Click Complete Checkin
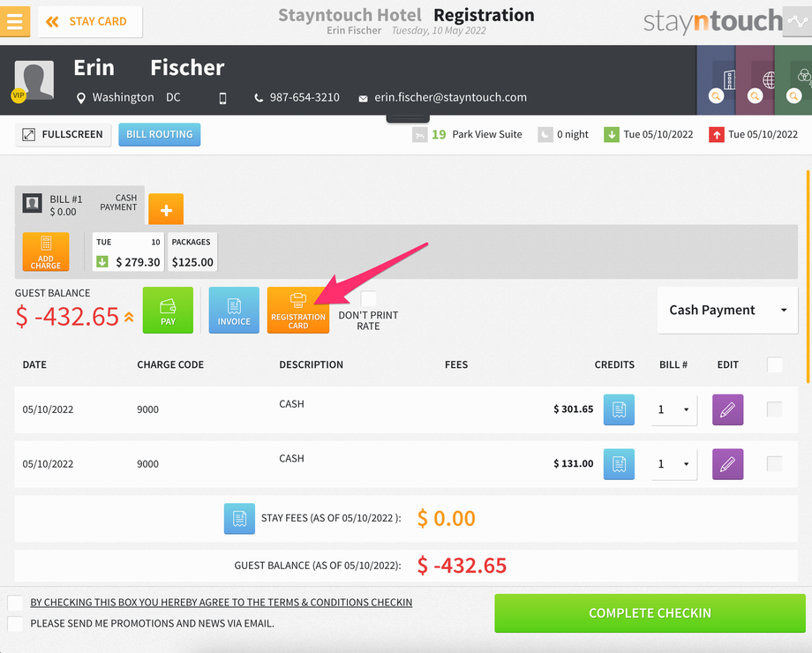The height and width of the screenshot is (653, 812). [650, 613]
